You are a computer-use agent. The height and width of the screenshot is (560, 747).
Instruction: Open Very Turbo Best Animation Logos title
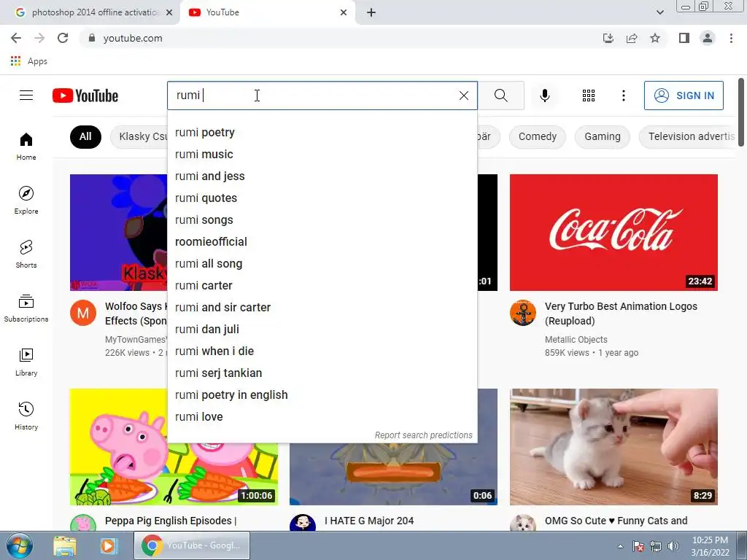[621, 314]
